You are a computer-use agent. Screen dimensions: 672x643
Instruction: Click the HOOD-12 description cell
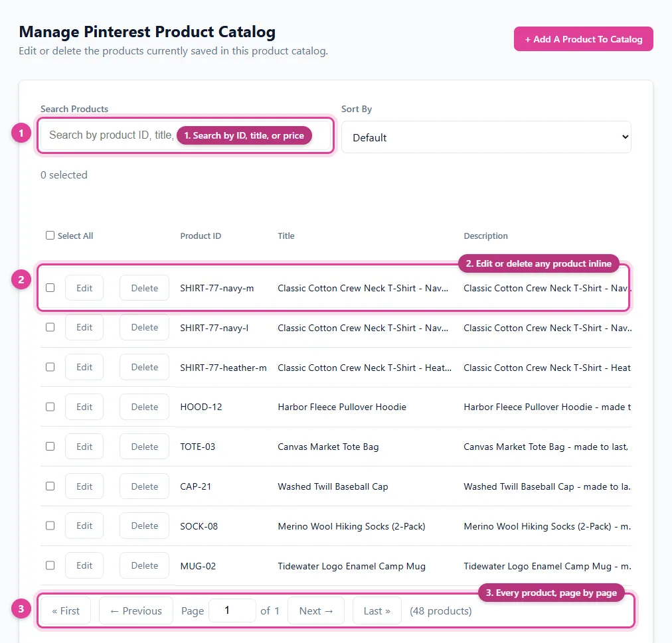[x=547, y=407]
